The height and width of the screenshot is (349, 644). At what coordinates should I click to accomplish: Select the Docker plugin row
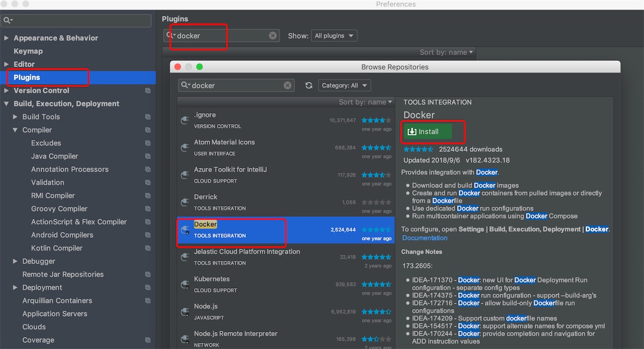point(286,230)
